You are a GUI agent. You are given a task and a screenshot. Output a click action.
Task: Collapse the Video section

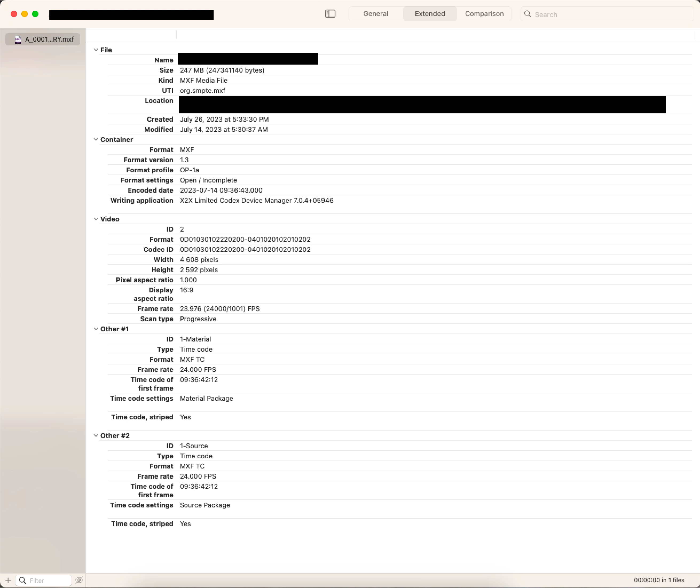tap(96, 219)
